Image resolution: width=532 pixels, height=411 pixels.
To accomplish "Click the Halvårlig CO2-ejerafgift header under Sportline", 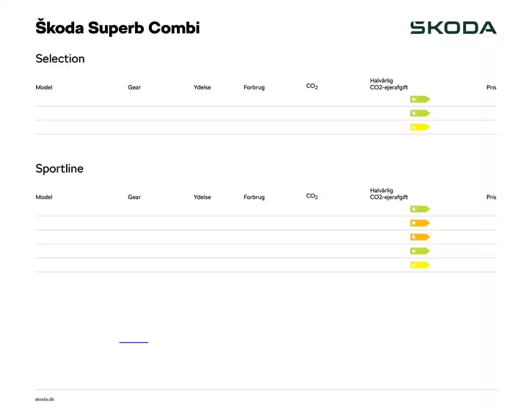I will coord(389,194).
